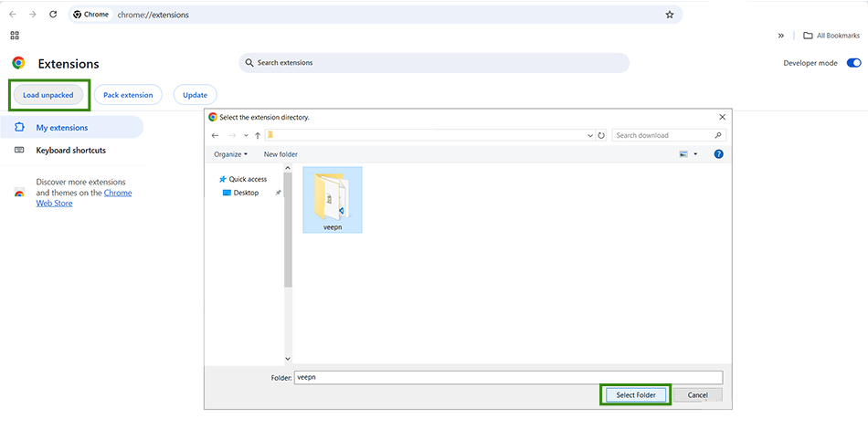Toggle Developer mode switch off
This screenshot has width=868, height=430.
click(854, 63)
